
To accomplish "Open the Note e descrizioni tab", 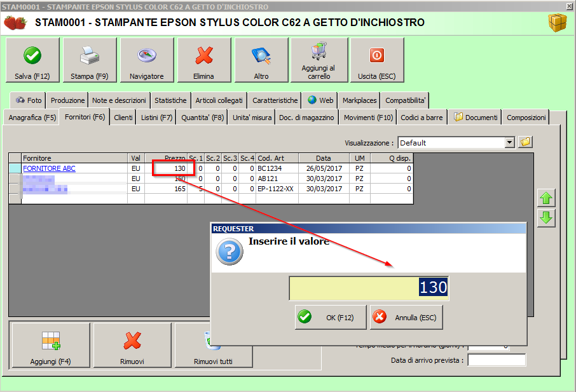I will (x=119, y=100).
